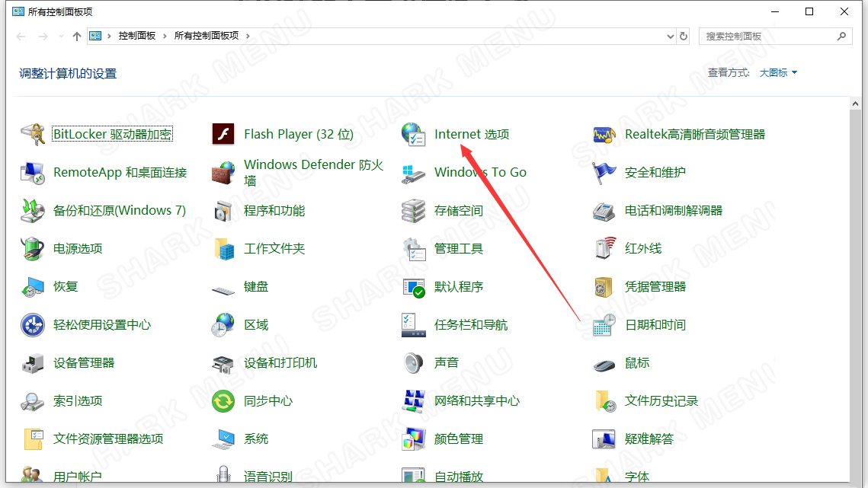The image size is (868, 488).
Task: Open 网络和共享中心 icon
Action: (414, 402)
